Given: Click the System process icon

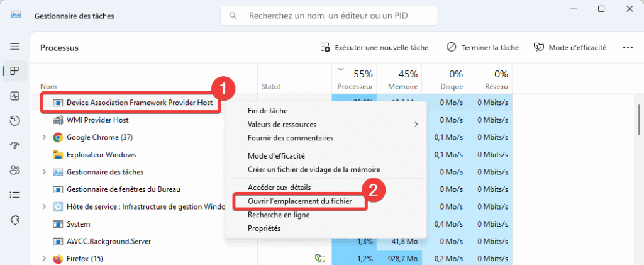Looking at the screenshot, I should [x=58, y=224].
